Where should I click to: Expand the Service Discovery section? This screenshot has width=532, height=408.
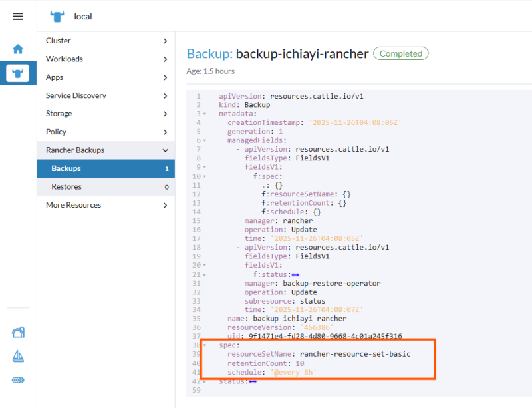coord(106,96)
